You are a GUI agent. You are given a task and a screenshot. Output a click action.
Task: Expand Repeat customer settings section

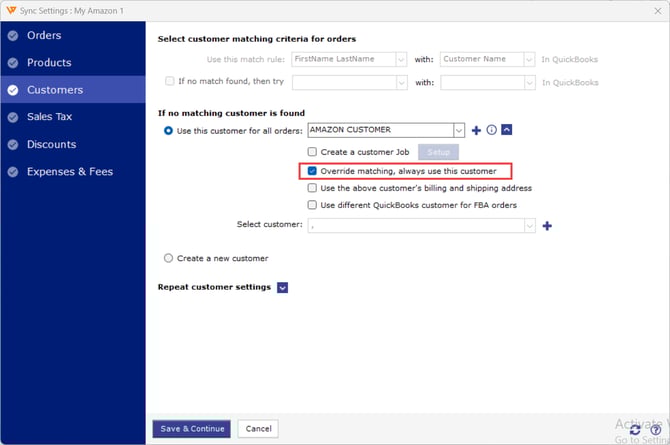click(282, 288)
